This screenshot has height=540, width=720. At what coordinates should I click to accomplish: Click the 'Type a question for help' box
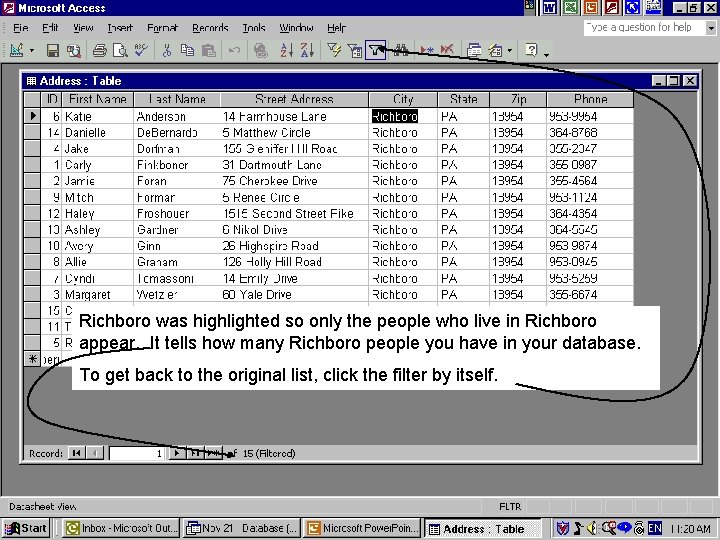click(645, 28)
